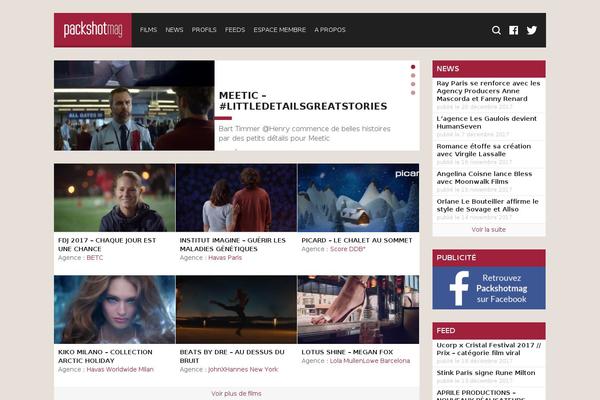
Task: Open title Institut Imagine - Guérir les maladies génétiques
Action: coord(233,245)
